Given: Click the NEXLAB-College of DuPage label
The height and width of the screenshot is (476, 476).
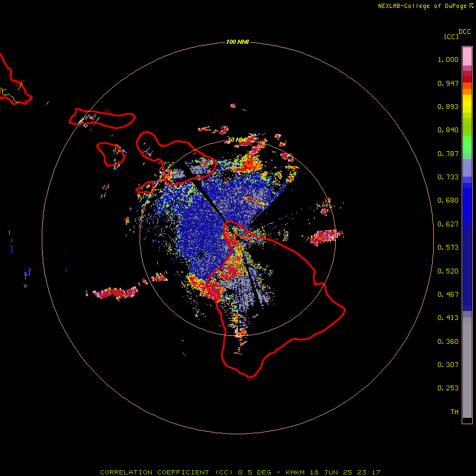Looking at the screenshot, I should [426, 6].
